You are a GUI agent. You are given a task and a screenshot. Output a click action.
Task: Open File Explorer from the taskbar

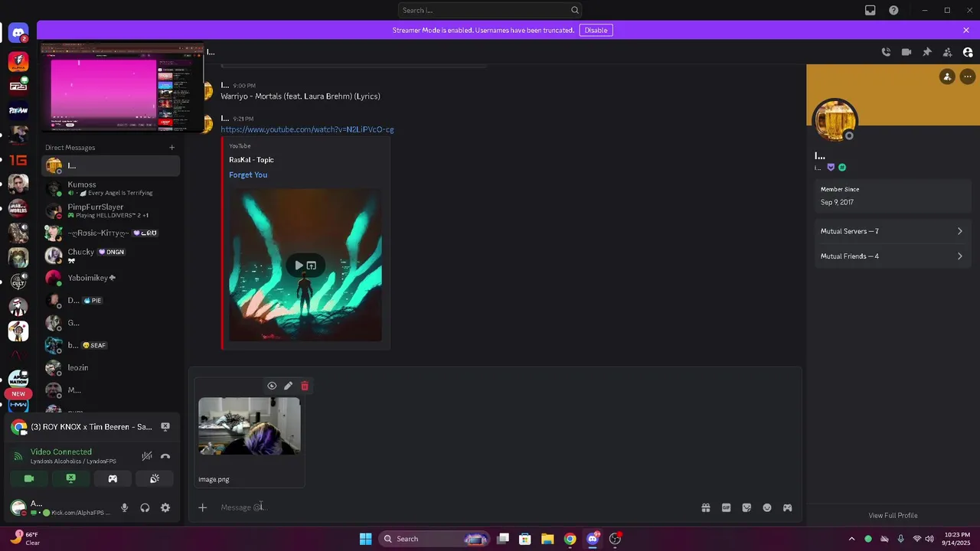point(547,539)
